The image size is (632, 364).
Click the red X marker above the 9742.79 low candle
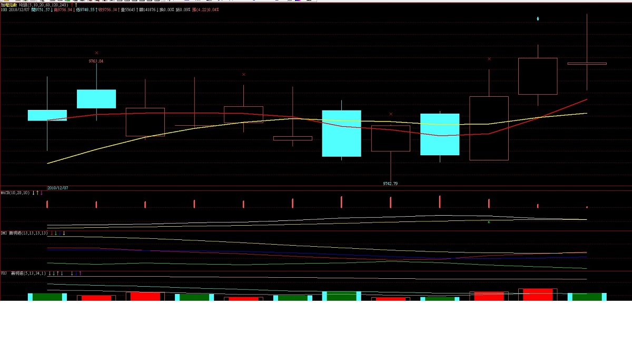391,114
